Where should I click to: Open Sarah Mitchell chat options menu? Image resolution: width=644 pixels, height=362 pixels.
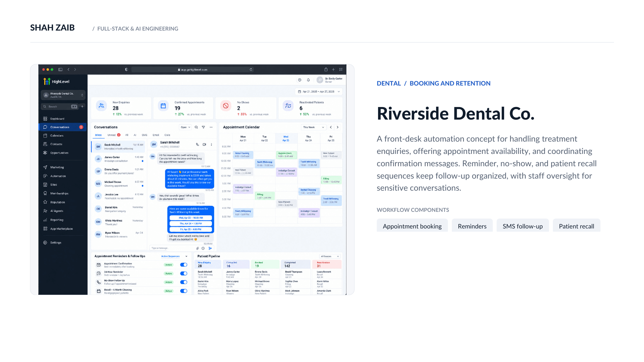211,145
